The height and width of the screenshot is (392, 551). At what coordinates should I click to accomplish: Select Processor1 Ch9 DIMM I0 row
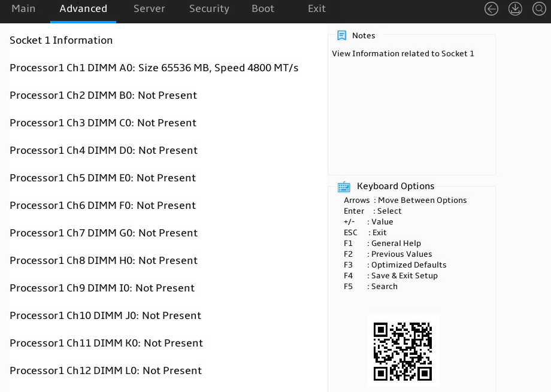pos(102,288)
